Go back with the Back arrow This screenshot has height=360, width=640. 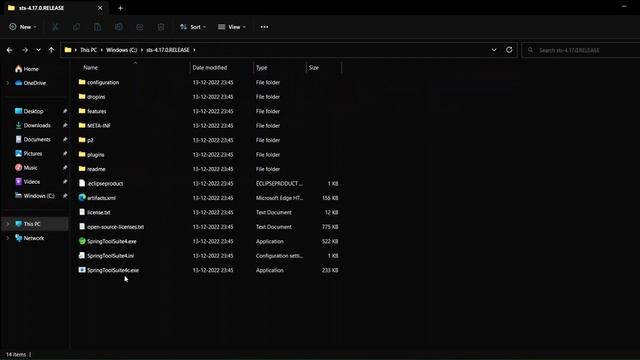pos(9,50)
